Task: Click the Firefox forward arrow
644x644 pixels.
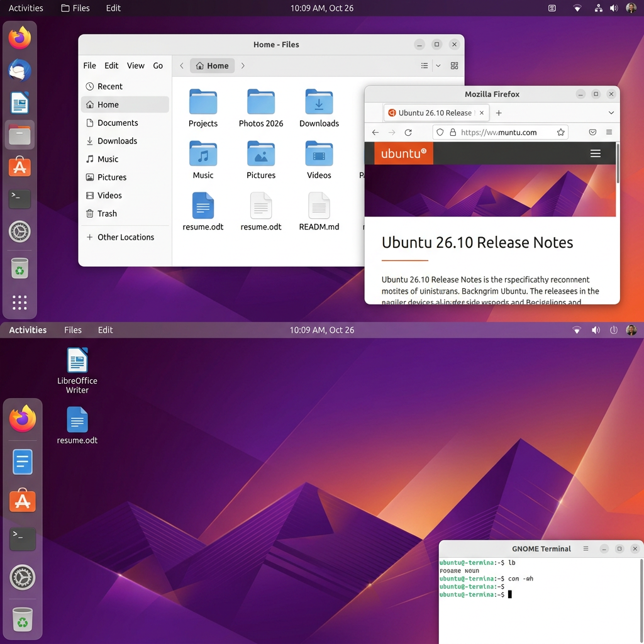Action: point(392,132)
